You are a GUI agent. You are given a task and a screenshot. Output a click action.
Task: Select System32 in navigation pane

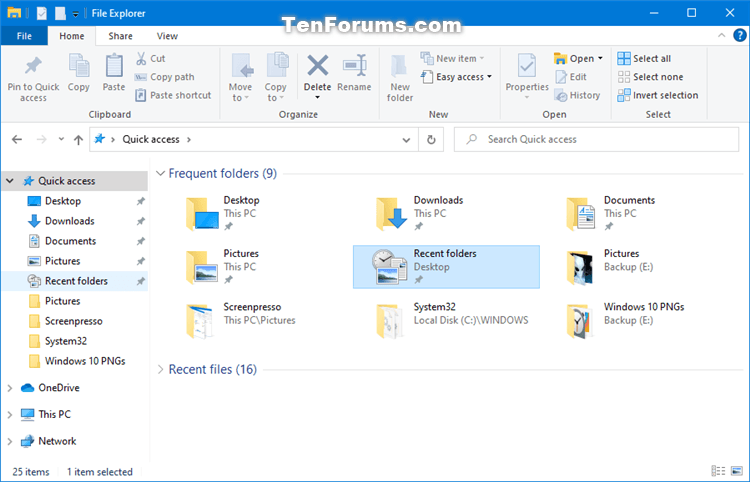[75, 341]
